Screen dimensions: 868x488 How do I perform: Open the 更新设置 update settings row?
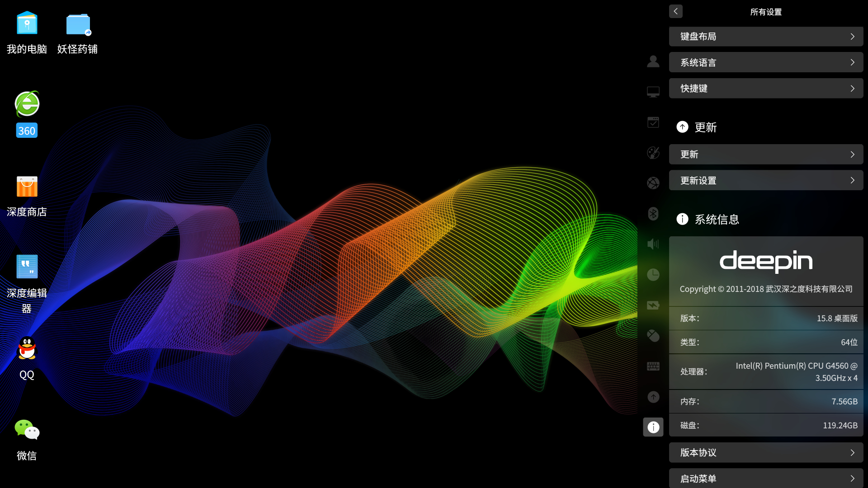(x=766, y=180)
